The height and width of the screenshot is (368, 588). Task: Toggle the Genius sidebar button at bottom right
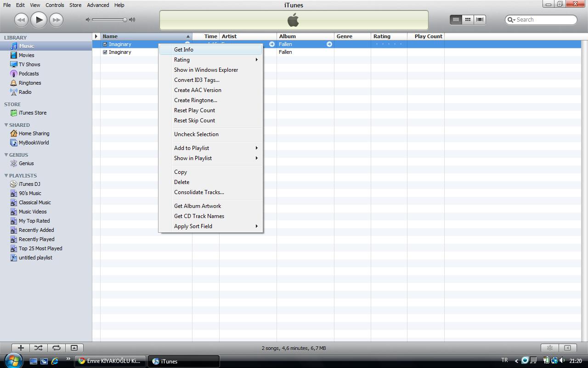568,348
